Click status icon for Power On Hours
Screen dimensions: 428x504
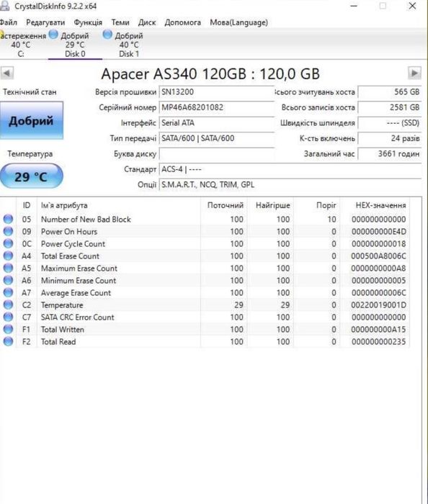click(8, 231)
